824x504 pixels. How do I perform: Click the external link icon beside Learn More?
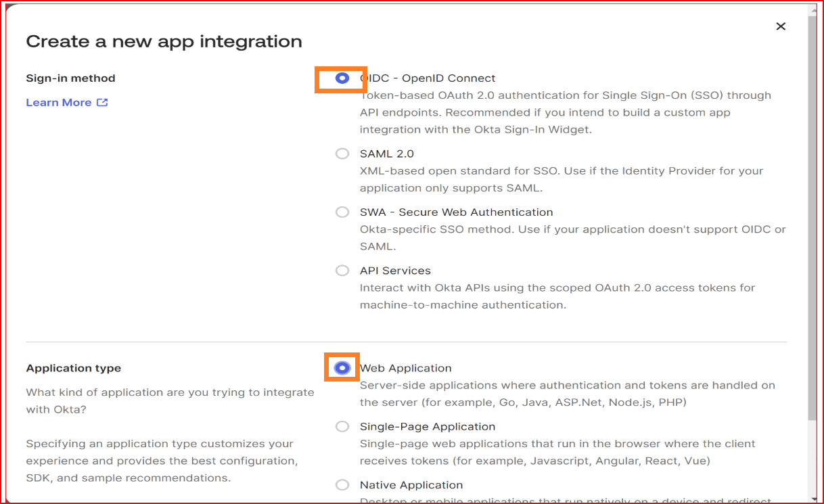tap(102, 103)
